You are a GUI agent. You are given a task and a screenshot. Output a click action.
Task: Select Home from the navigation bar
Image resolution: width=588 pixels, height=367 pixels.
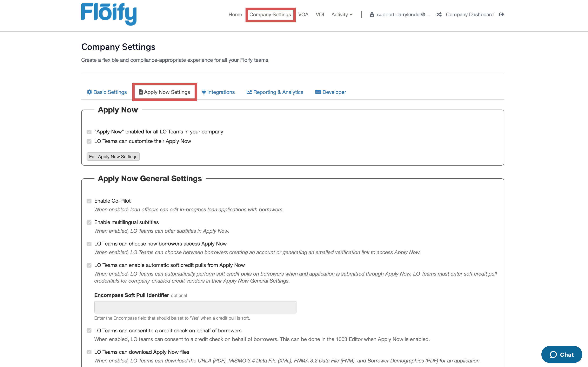coord(235,15)
